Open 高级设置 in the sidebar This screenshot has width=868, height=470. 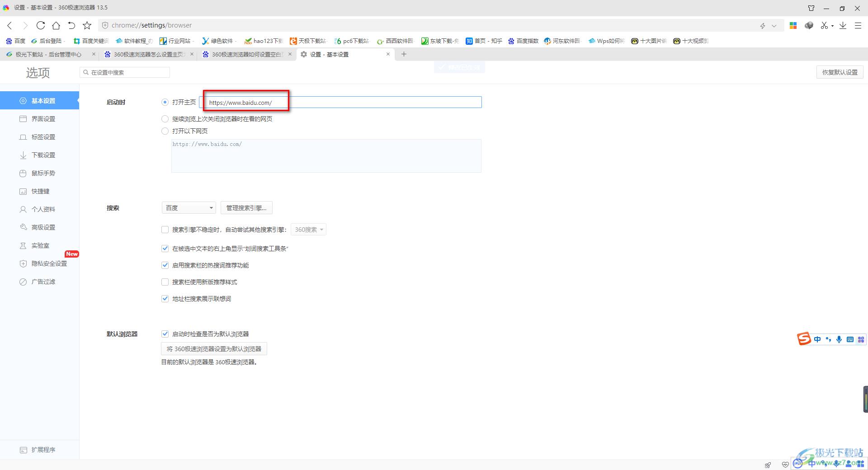[x=39, y=227]
